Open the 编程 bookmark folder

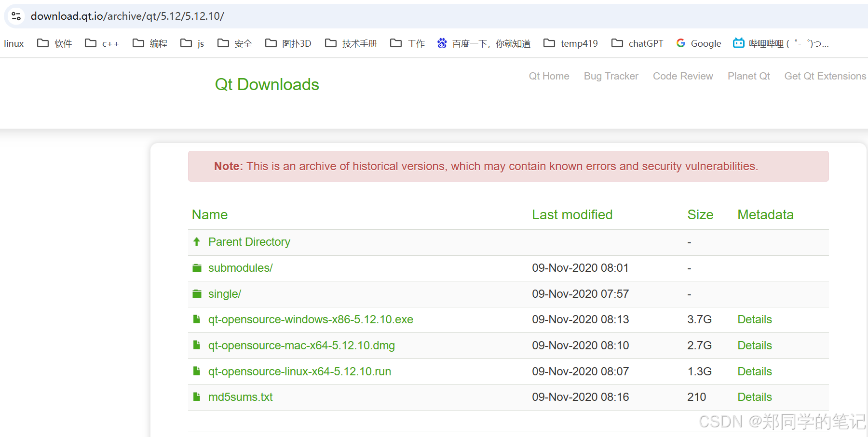tap(150, 43)
